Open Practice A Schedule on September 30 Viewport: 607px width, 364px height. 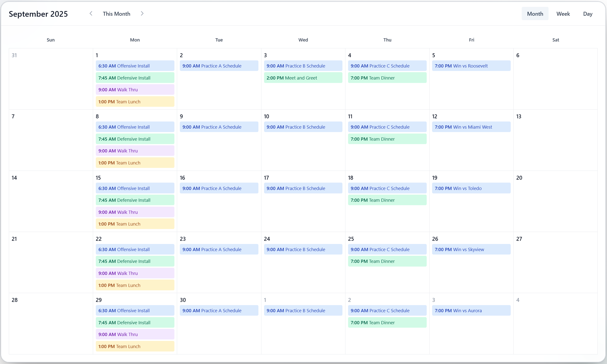[219, 310]
